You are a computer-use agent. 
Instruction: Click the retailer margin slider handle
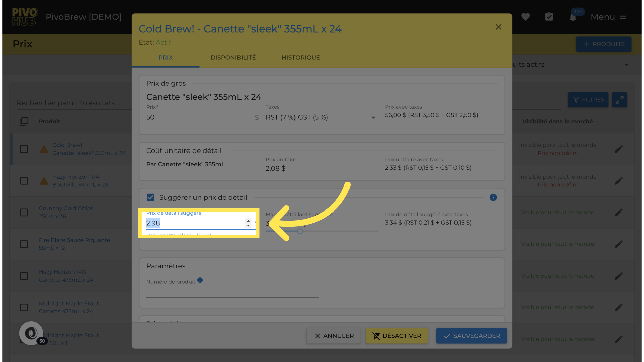point(300,231)
